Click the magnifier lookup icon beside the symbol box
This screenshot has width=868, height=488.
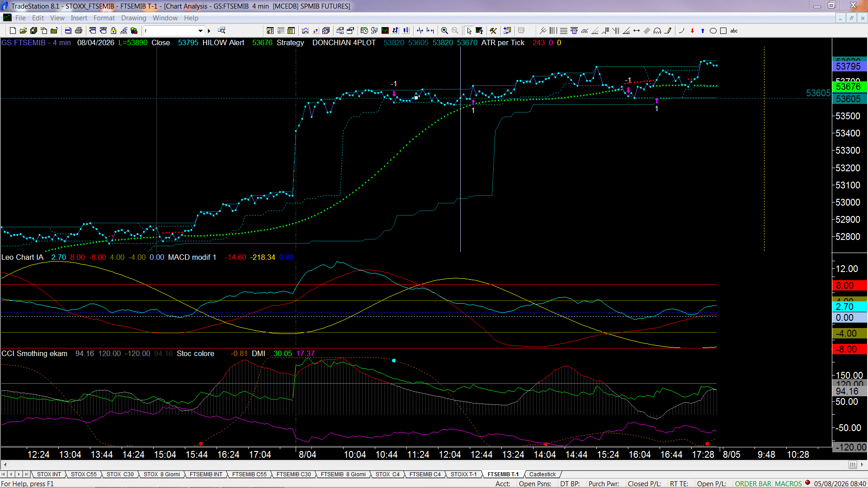coord(222,31)
